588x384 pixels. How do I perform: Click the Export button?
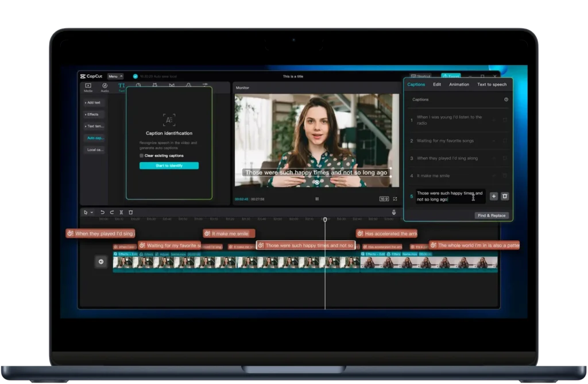[451, 76]
